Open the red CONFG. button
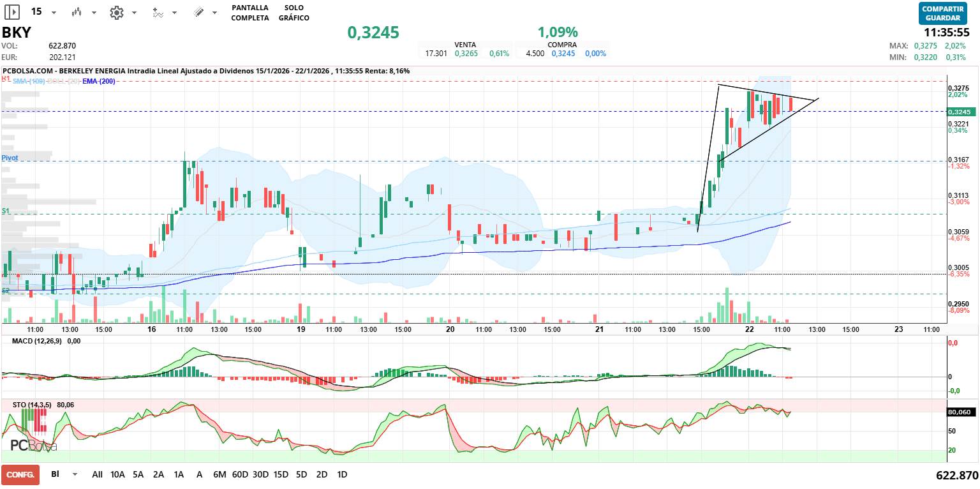 click(20, 475)
